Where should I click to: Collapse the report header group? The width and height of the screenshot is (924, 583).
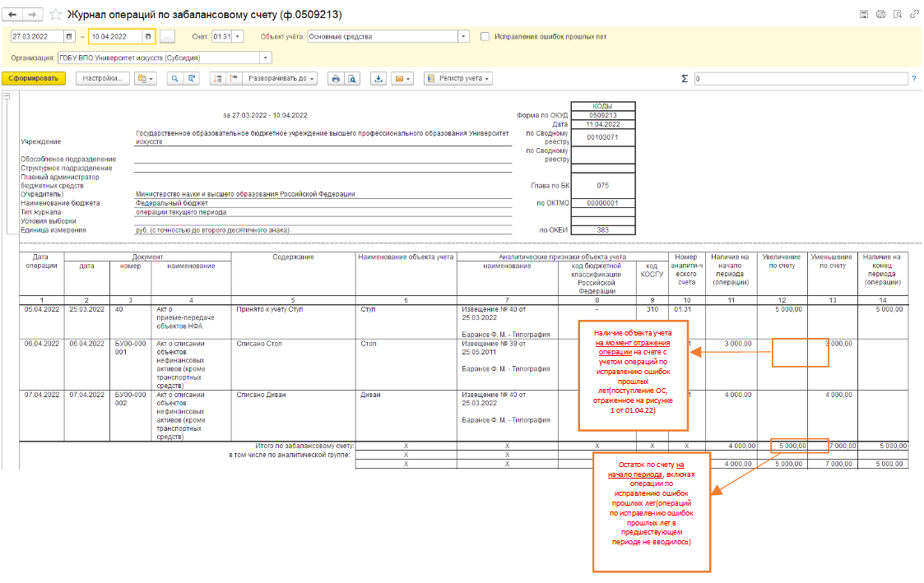click(x=7, y=96)
